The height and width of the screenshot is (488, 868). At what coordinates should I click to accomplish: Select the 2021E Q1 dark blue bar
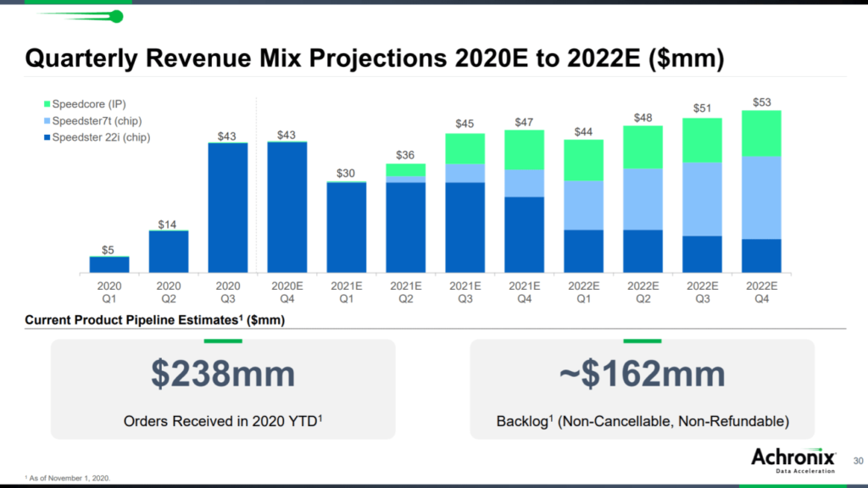point(347,227)
